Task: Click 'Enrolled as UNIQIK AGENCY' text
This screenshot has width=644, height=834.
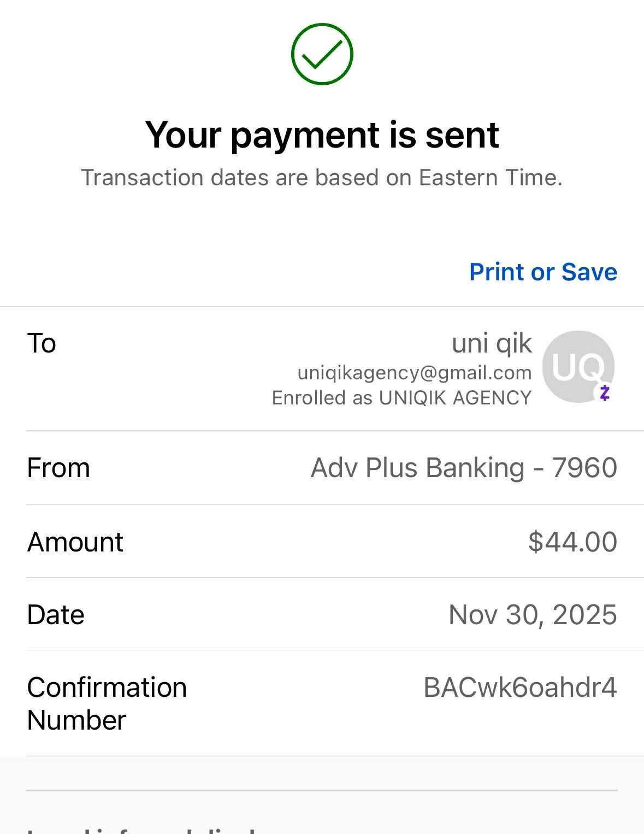Action: point(401,398)
